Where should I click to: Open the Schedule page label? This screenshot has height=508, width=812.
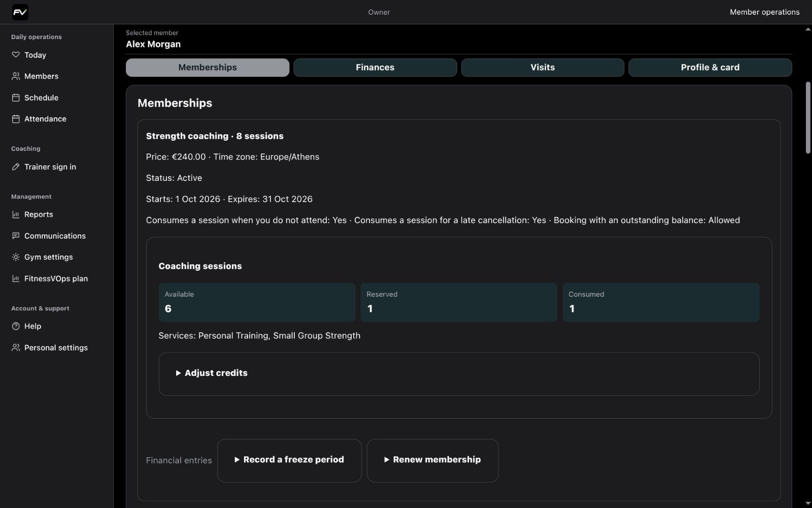[41, 98]
